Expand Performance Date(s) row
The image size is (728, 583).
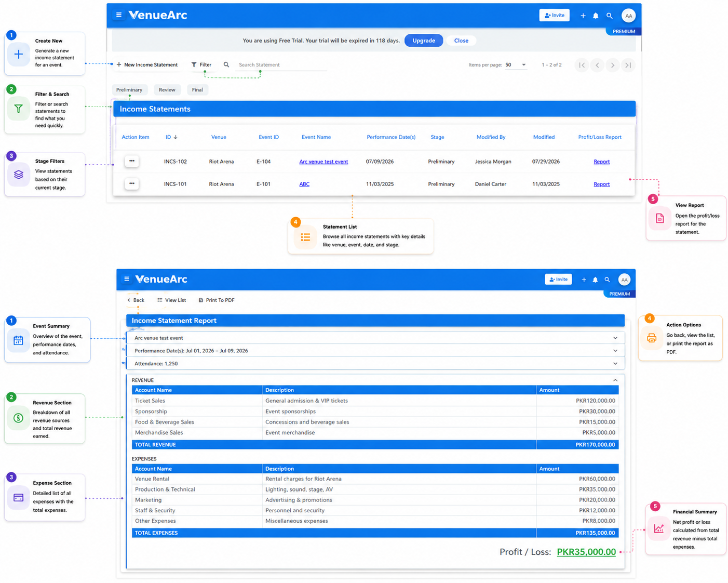(375, 351)
